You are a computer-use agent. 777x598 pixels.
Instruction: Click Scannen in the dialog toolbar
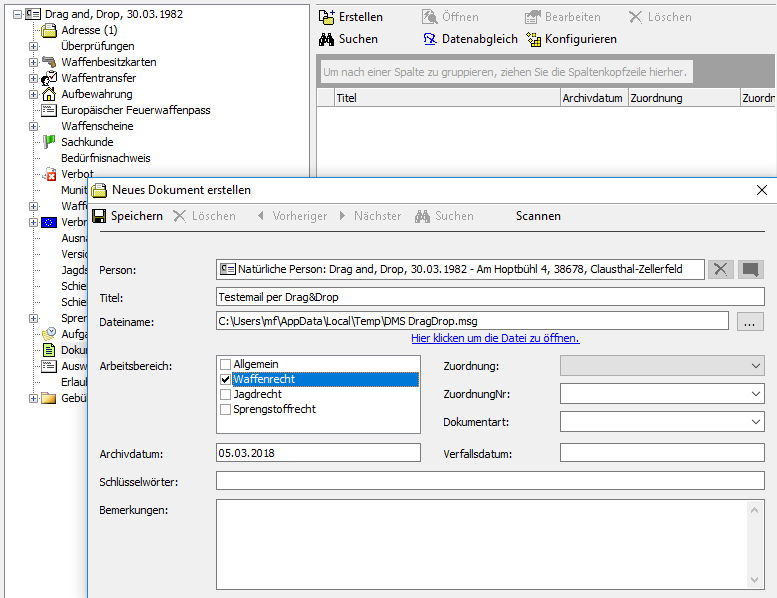(538, 216)
